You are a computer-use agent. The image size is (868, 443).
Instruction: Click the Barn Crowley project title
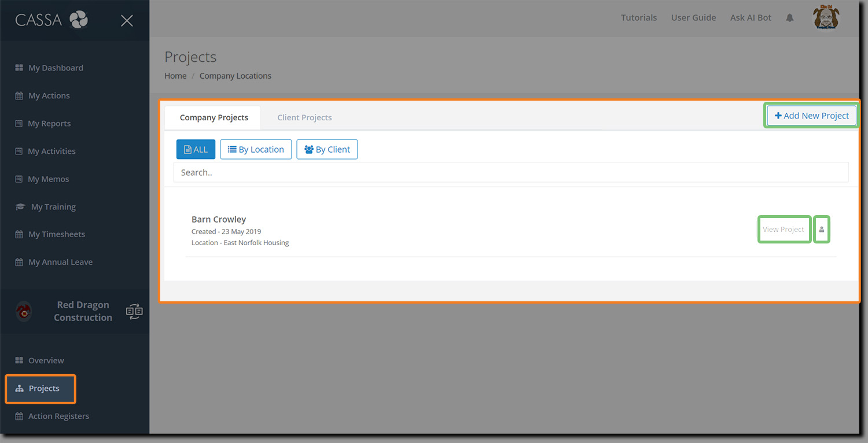pos(219,219)
